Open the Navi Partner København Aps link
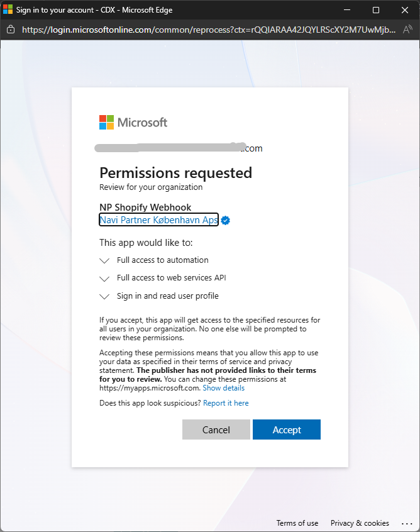Screen dimensions: 420x532 click(x=158, y=220)
